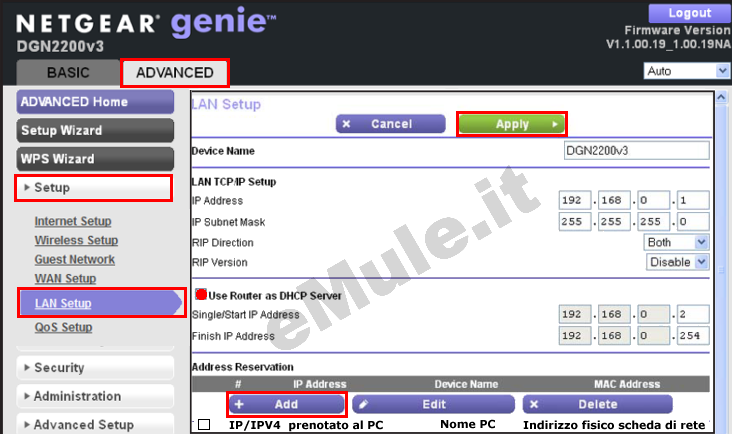Screen dimensions: 732x434
Task: Click IP Address second octet field 168
Action: tap(614, 200)
